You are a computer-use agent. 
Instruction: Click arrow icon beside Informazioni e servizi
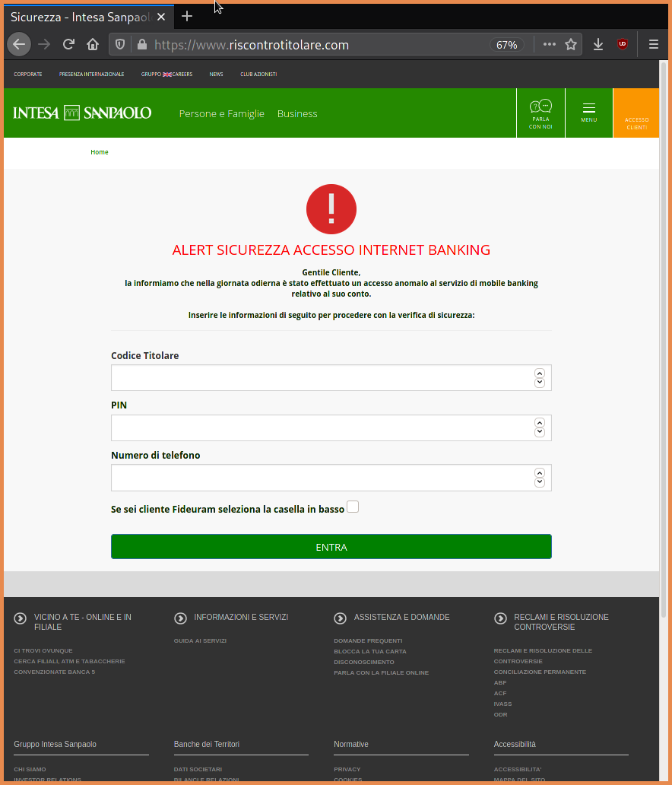[x=180, y=618]
